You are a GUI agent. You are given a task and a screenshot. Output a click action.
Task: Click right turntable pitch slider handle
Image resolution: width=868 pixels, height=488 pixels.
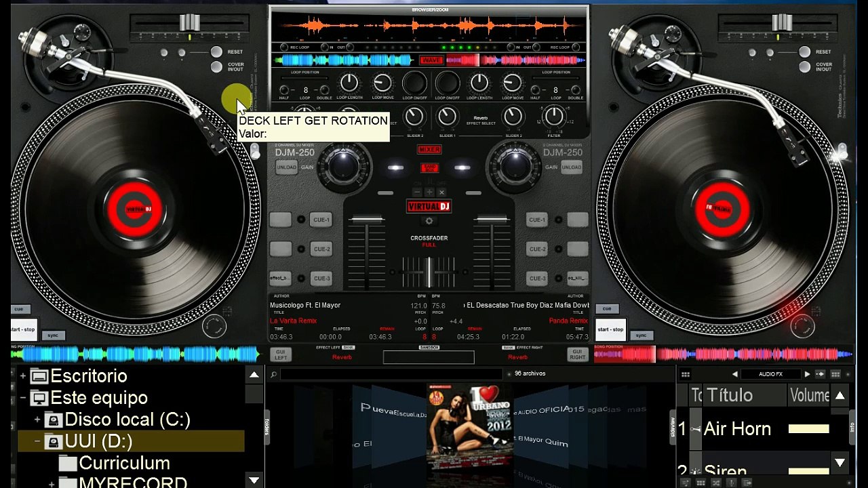(x=781, y=22)
